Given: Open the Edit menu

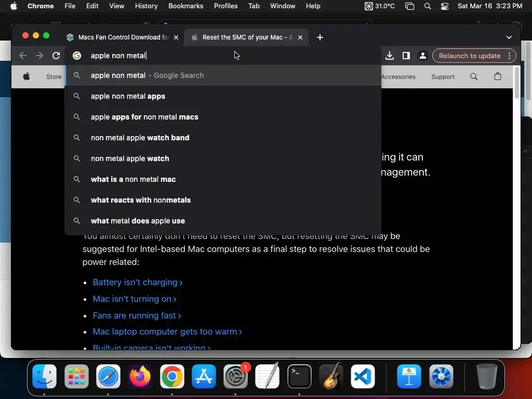Looking at the screenshot, I should (x=92, y=6).
